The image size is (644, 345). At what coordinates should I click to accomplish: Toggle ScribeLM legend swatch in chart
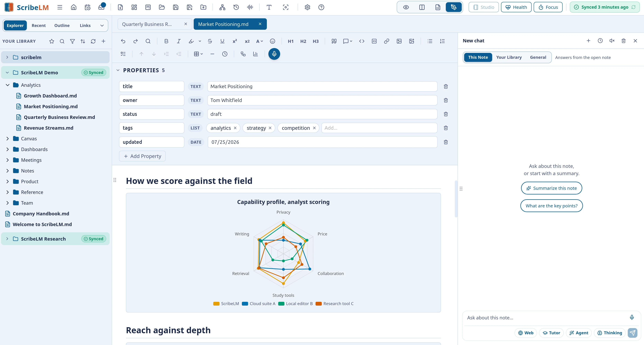click(x=216, y=304)
